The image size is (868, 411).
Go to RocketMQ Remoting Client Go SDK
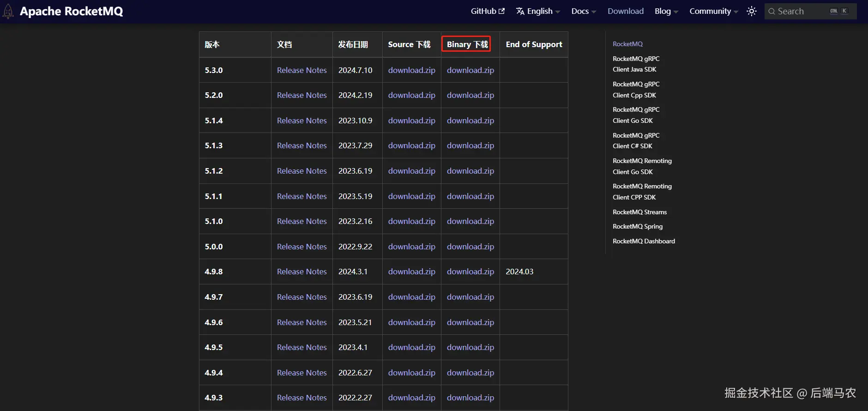(x=642, y=166)
